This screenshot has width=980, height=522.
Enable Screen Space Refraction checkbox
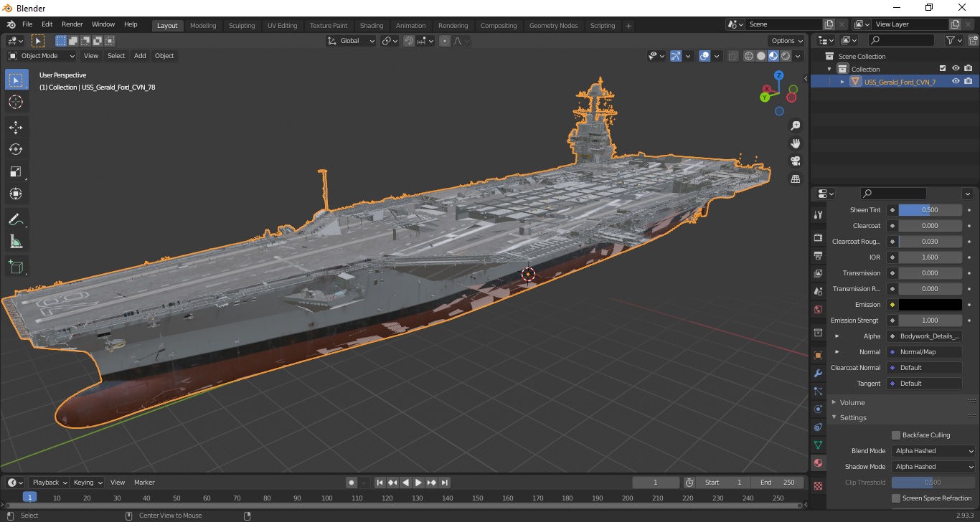point(896,498)
